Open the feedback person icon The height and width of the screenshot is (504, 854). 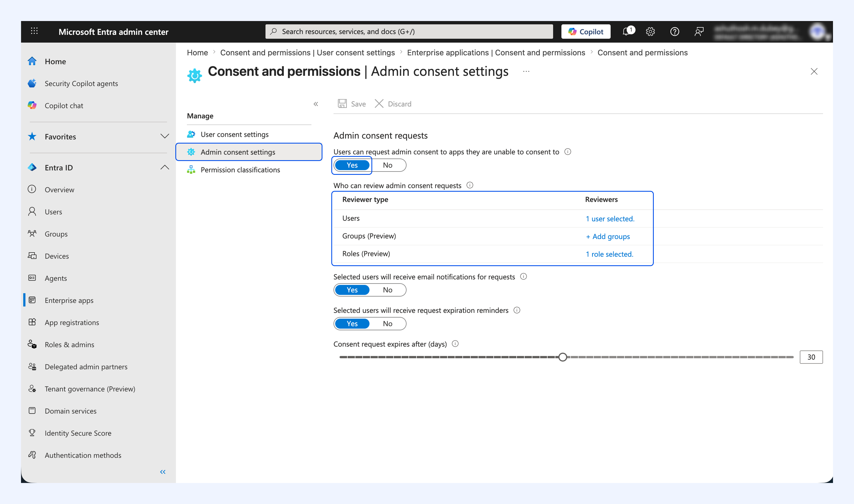click(x=699, y=32)
